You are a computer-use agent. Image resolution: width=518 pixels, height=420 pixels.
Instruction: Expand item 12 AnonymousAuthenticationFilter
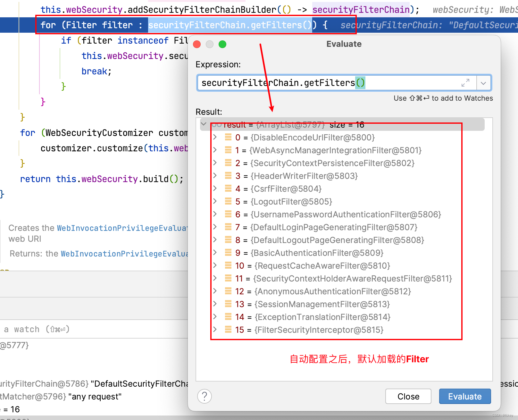pos(215,291)
